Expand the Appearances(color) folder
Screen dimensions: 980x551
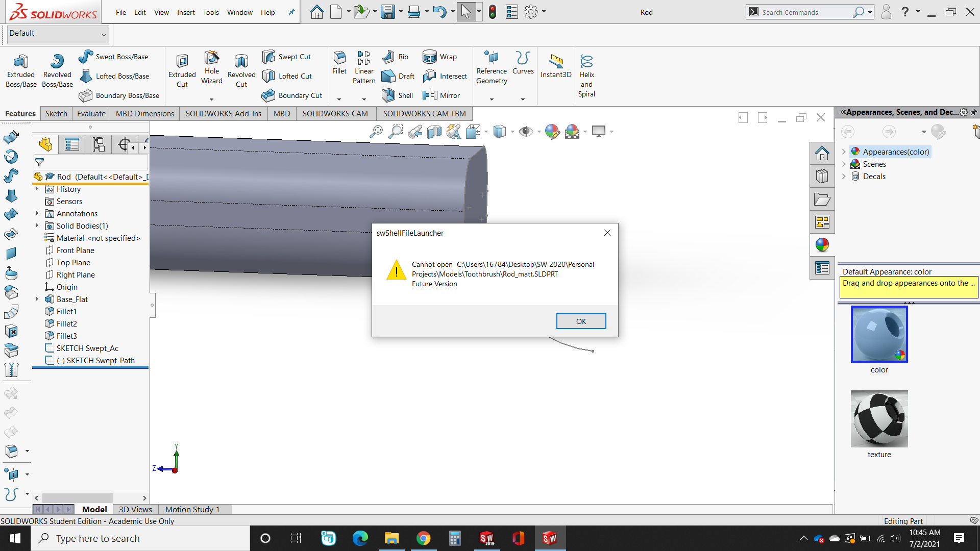[844, 152]
